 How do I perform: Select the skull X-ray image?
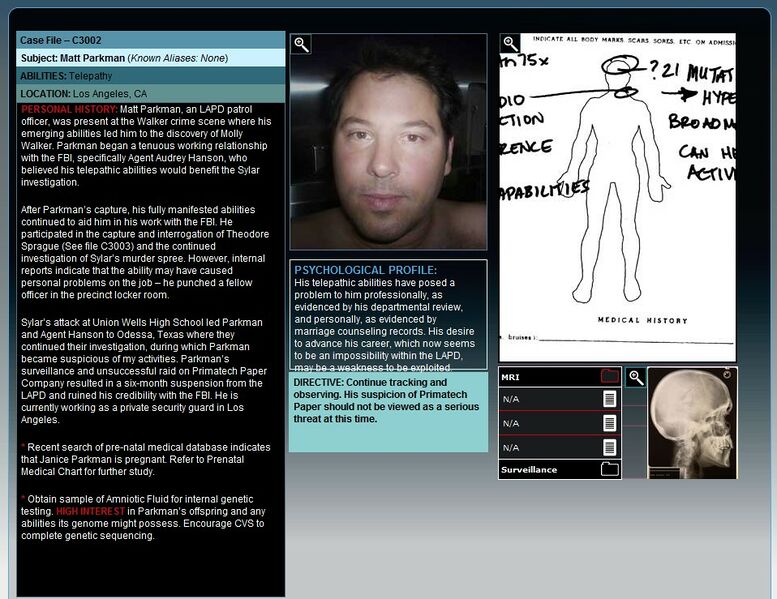[x=692, y=422]
